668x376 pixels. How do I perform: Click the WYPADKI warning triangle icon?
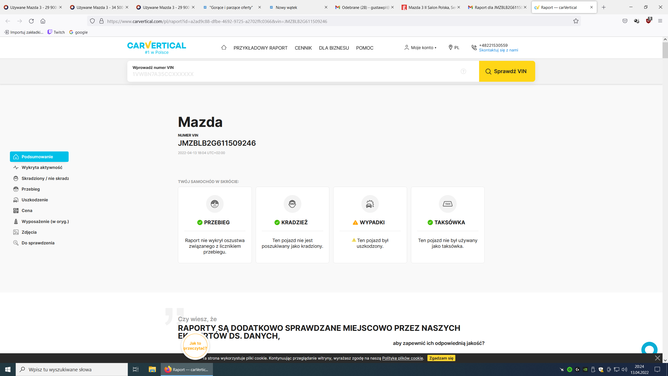tap(355, 222)
